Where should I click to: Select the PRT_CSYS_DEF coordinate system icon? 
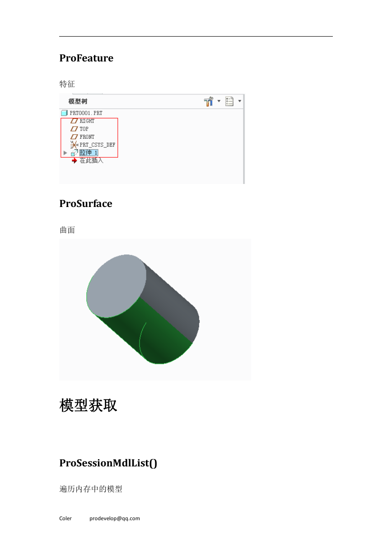click(x=74, y=145)
